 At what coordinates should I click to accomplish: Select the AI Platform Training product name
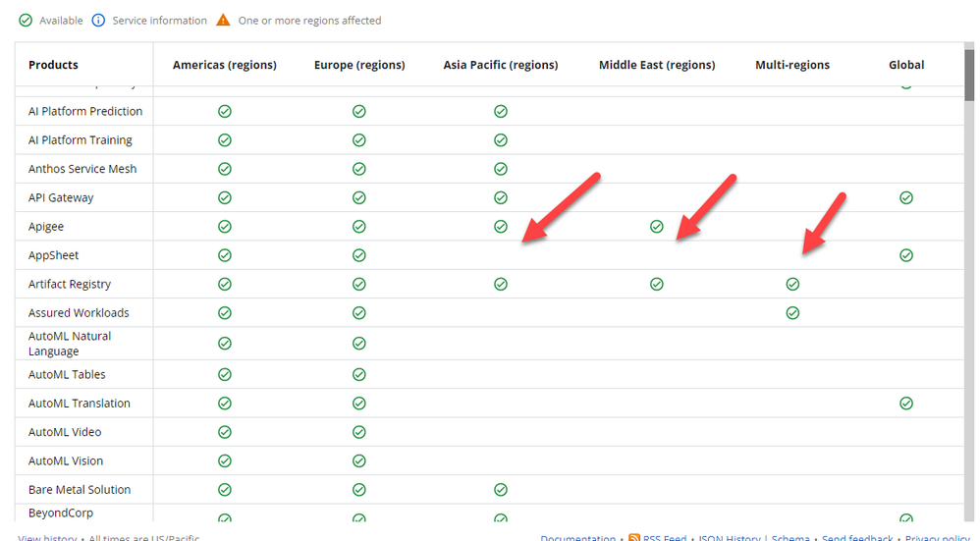80,140
